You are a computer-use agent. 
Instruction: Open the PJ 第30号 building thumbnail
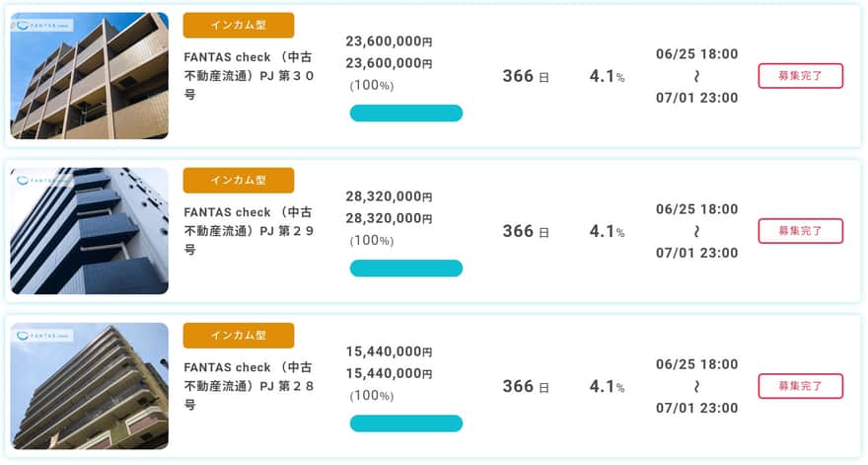[x=89, y=76]
